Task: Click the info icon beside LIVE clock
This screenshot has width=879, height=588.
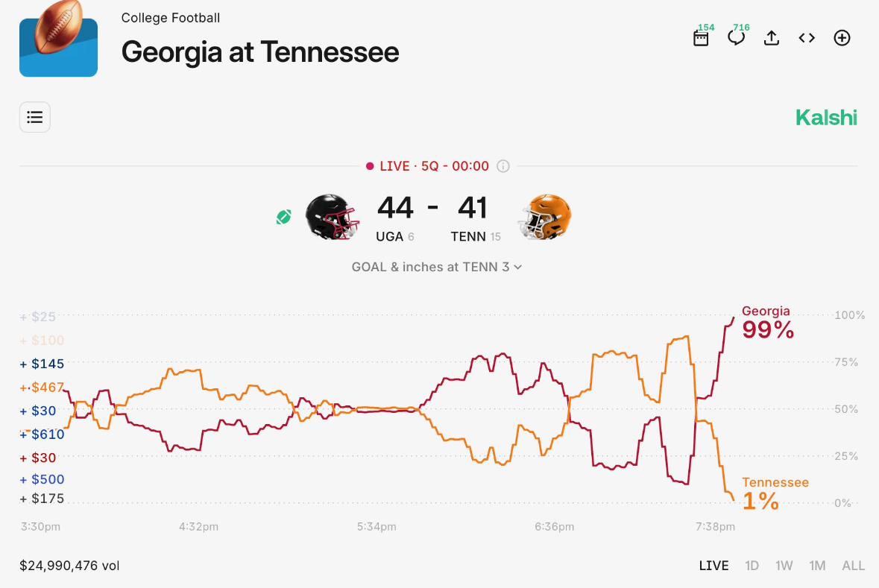Action: 503,166
